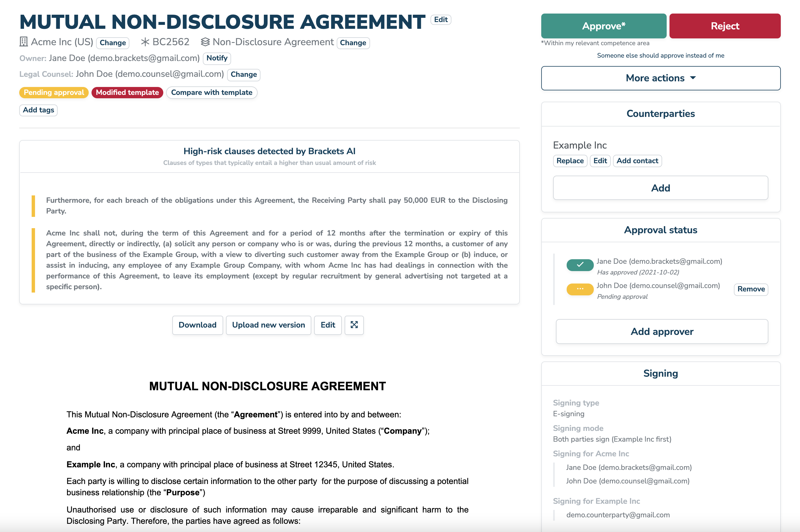The width and height of the screenshot is (800, 532).
Task: Click the building icon beside Acme Inc
Action: (x=23, y=42)
